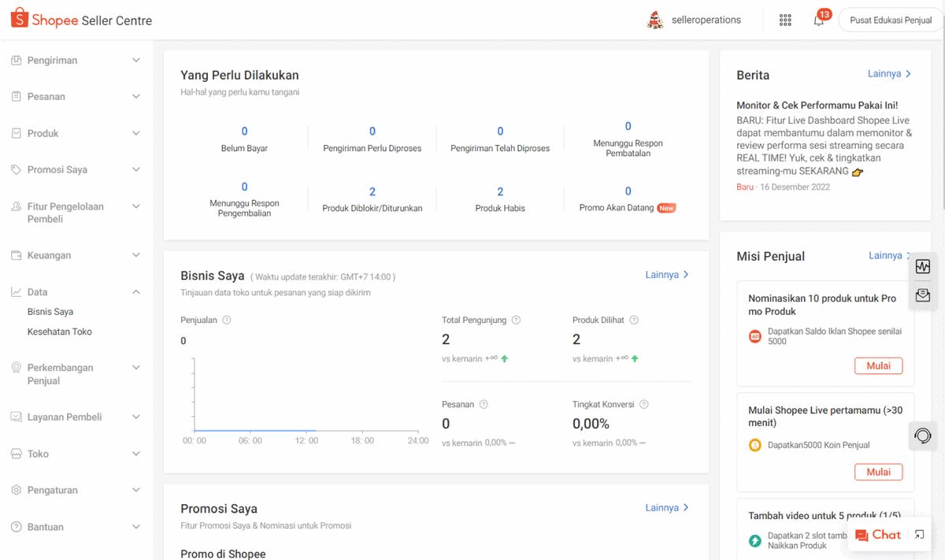Open the apps grid menu icon
The width and height of the screenshot is (945, 560).
[x=784, y=20]
